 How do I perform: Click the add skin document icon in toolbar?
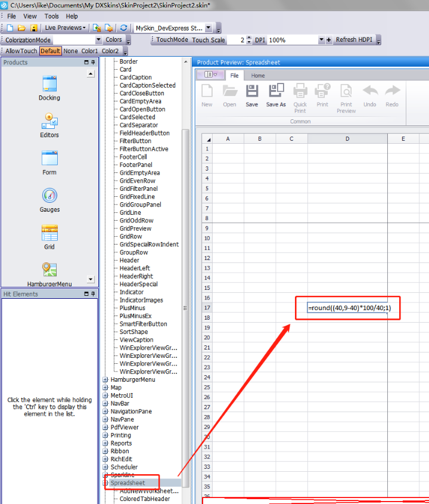tap(97, 28)
